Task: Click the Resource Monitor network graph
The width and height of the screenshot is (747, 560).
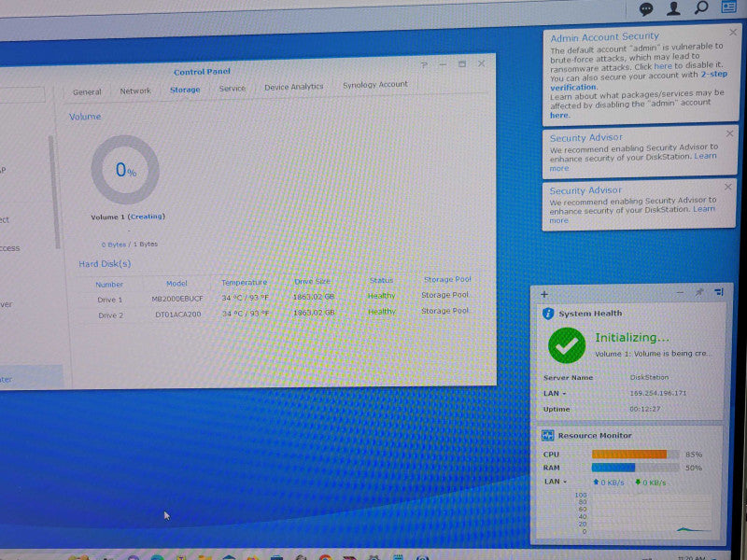Action: point(651,513)
